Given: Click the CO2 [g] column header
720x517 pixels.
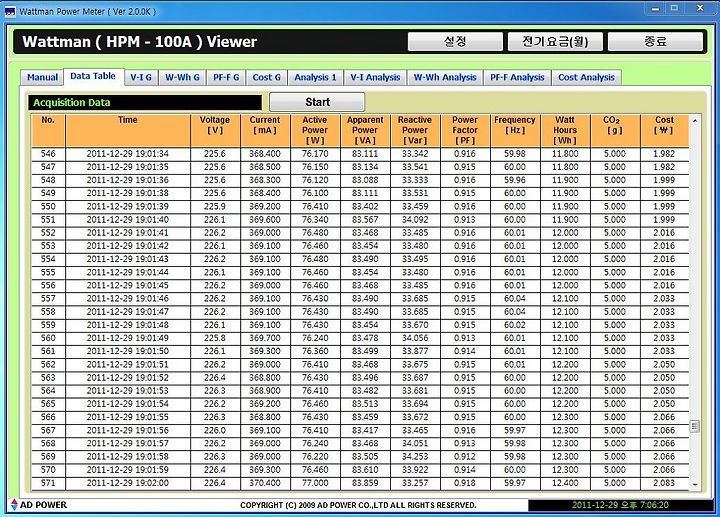Looking at the screenshot, I should pos(615,130).
